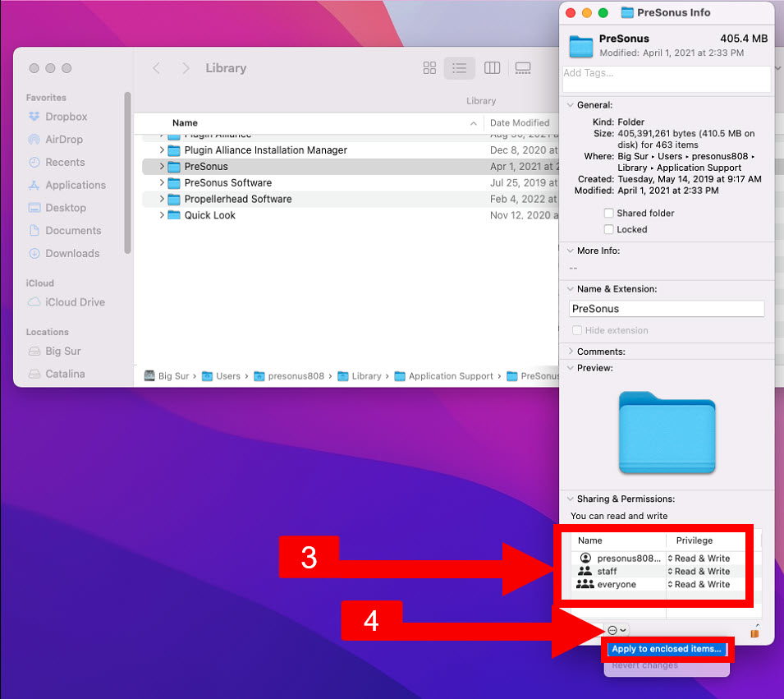Enable the Shared folder checkbox

(x=608, y=214)
